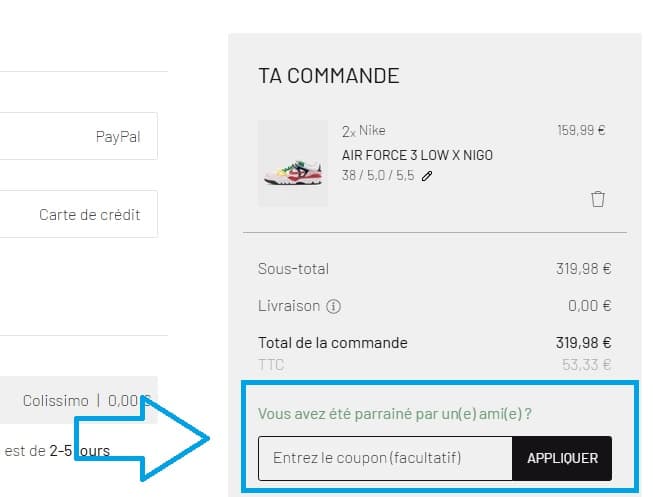Select PayPal as payment method
The image size is (653, 497).
78,136
